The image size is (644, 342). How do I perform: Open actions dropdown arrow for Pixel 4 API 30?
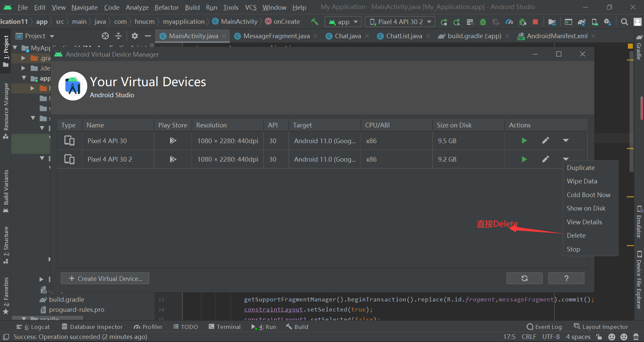tap(566, 140)
